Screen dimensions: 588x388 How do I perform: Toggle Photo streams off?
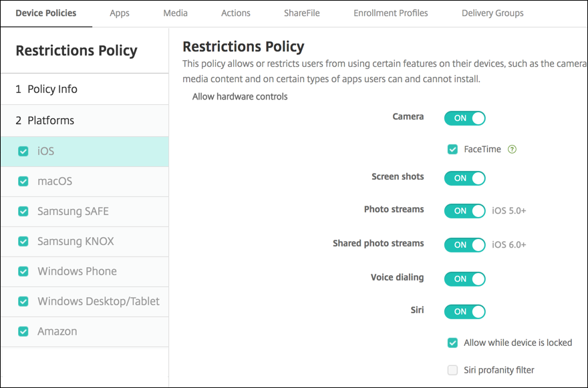(x=464, y=210)
